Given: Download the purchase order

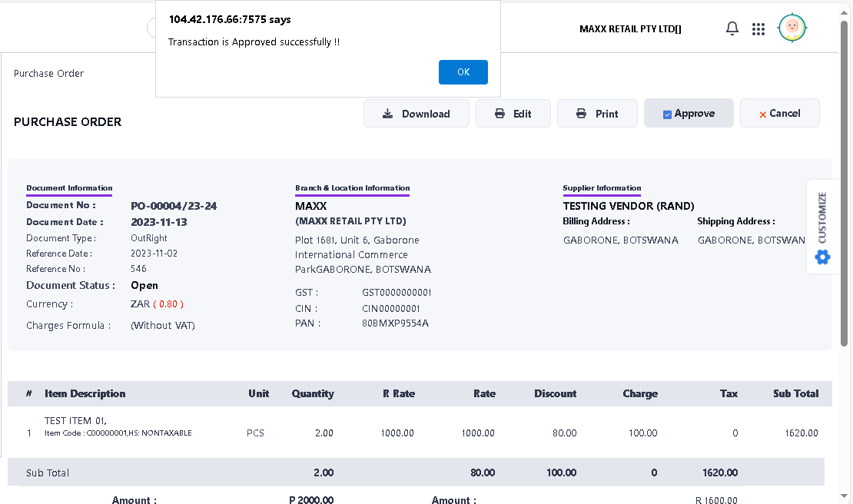Looking at the screenshot, I should 417,114.
